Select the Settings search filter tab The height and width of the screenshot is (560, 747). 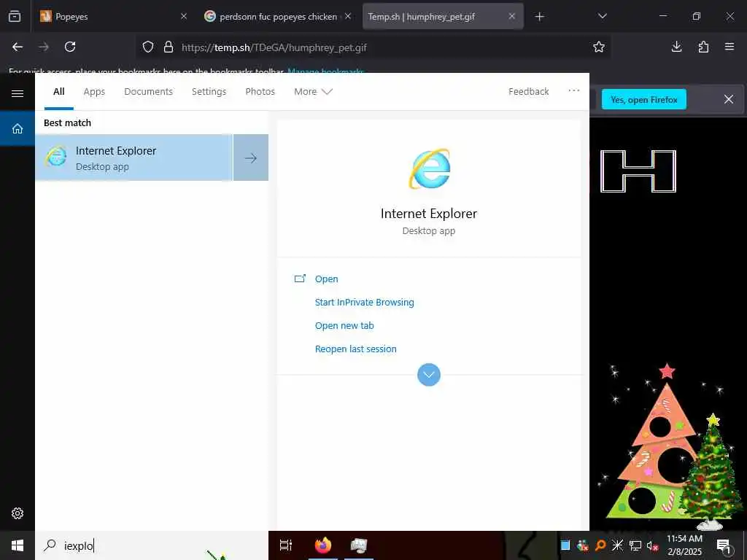(x=209, y=91)
